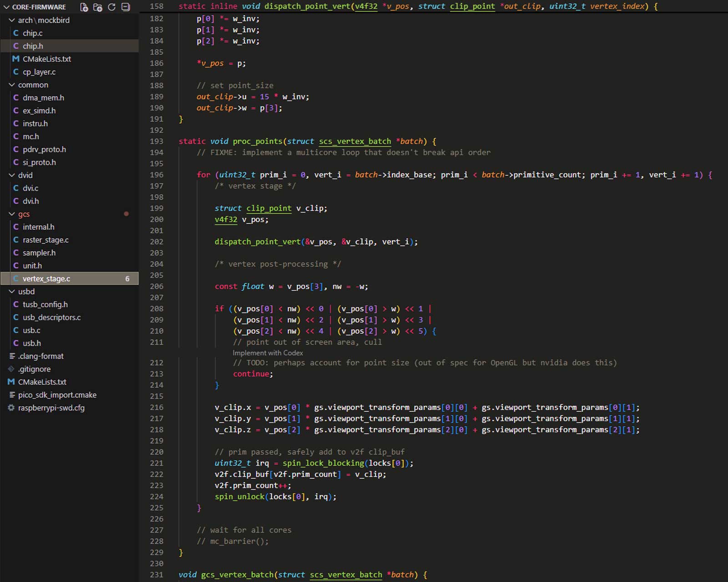Open chip.h in the explorer
This screenshot has height=582, width=728.
[x=33, y=46]
